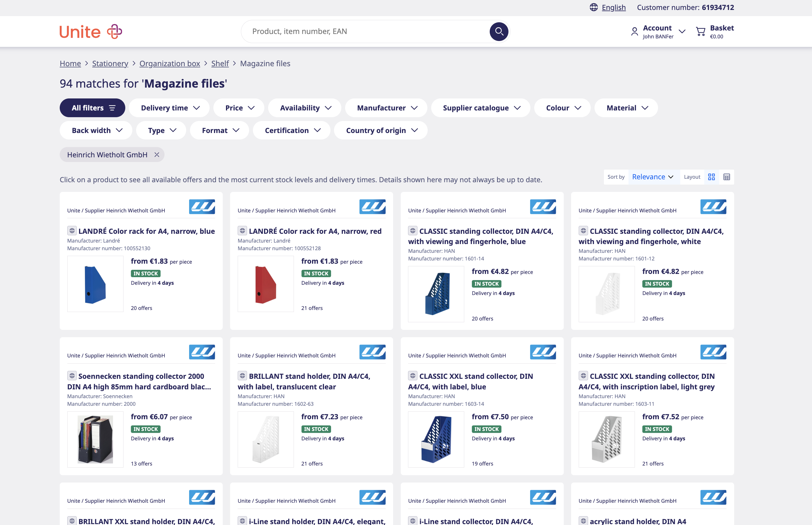Screen dimensions: 812x525
Task: Switch to table layout view
Action: (727, 177)
